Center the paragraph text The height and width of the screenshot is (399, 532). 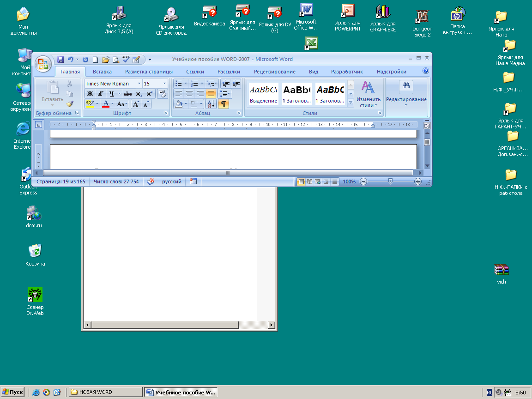pyautogui.click(x=189, y=94)
